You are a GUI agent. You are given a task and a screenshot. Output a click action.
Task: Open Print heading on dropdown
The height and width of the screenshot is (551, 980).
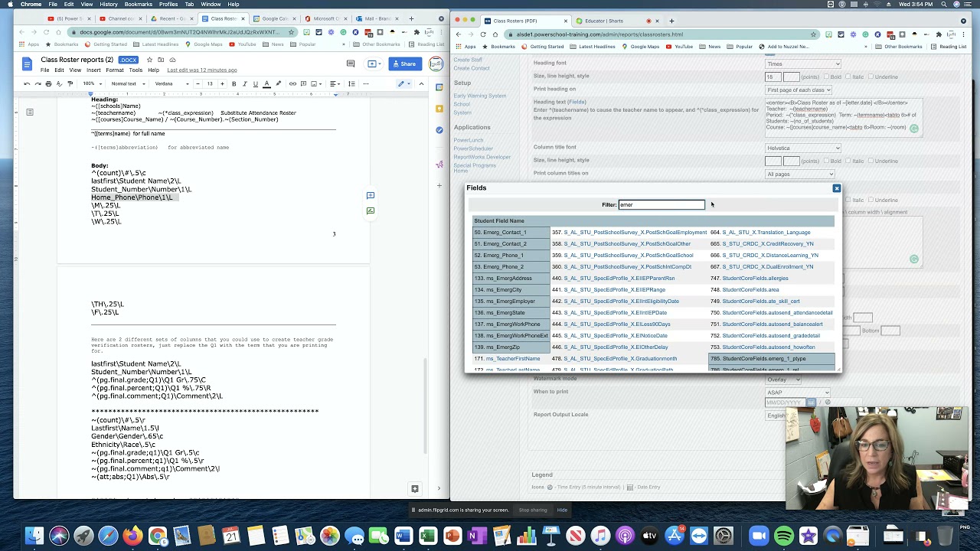[x=798, y=90]
